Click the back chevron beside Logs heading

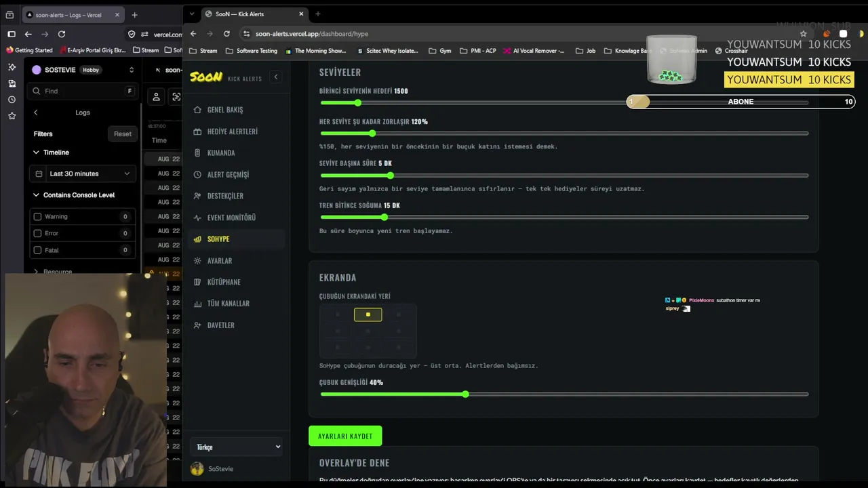(36, 113)
